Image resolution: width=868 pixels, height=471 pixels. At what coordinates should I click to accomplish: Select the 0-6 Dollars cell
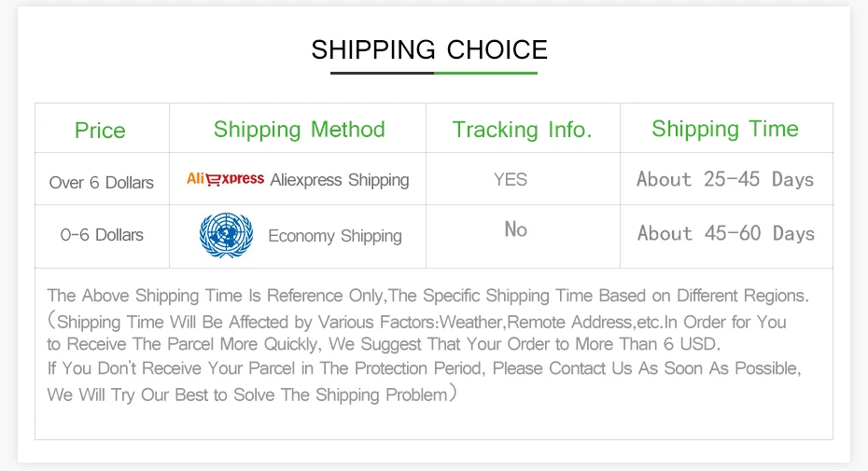[102, 235]
